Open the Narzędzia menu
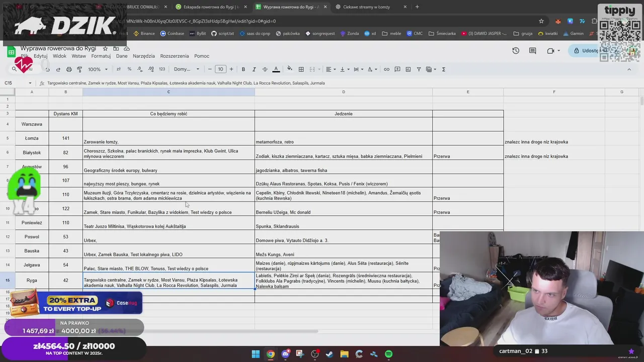The height and width of the screenshot is (362, 644). tap(143, 56)
